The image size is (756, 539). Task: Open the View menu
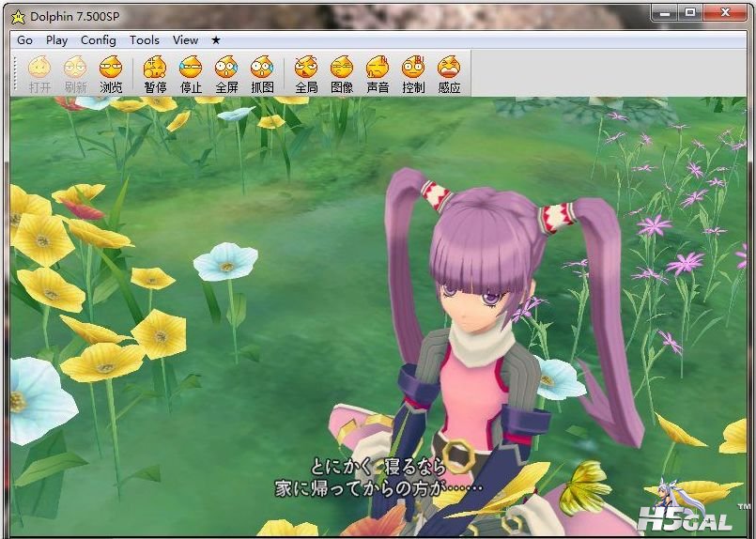(x=185, y=40)
